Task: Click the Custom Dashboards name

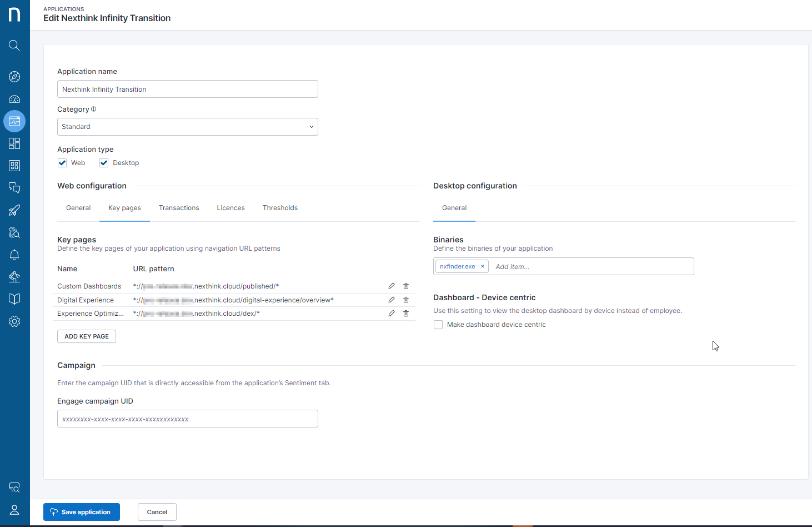Action: click(89, 286)
